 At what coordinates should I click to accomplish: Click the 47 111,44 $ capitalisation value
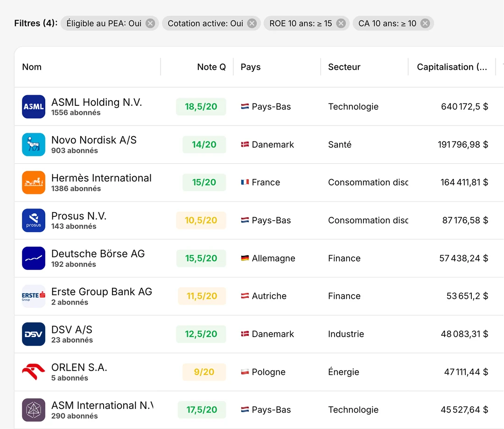point(466,372)
